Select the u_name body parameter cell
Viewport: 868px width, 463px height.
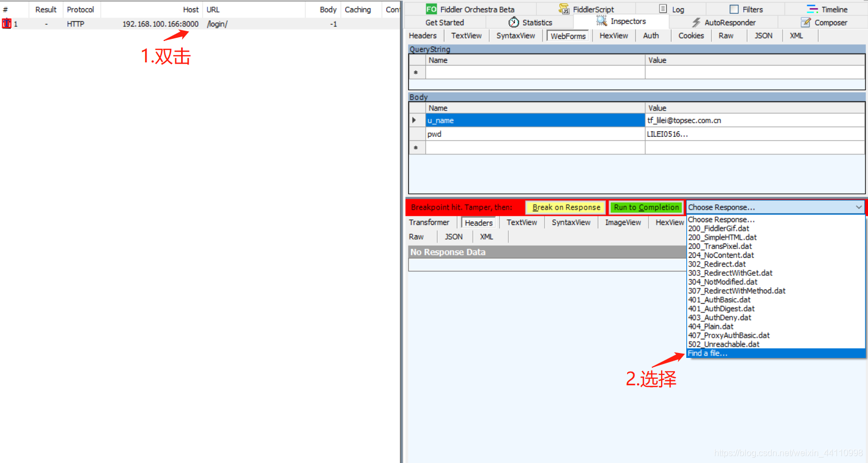535,120
